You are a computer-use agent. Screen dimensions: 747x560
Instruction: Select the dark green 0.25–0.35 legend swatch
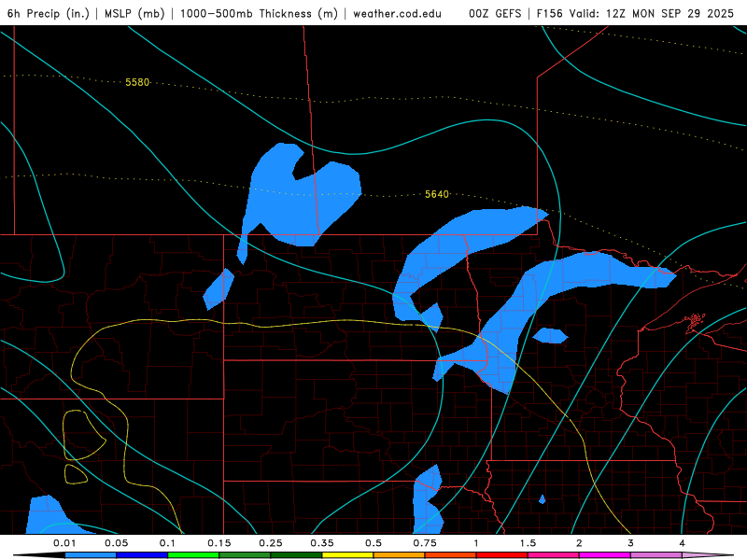(x=296, y=555)
